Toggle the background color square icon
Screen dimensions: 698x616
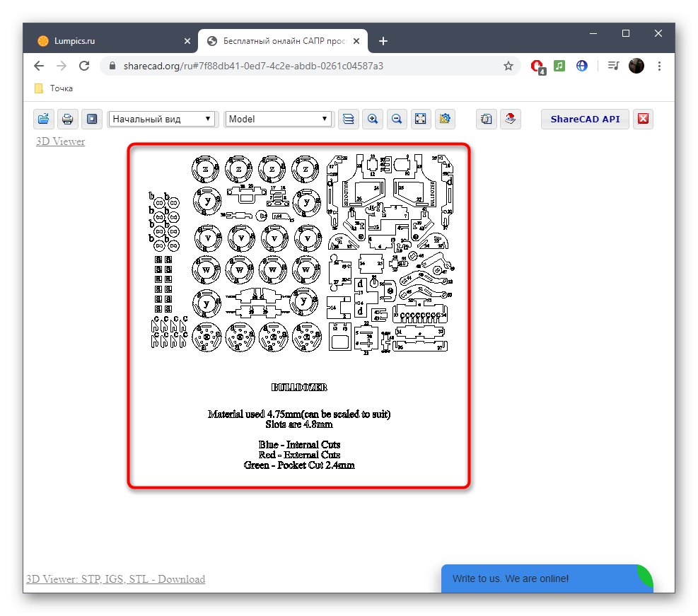click(92, 119)
